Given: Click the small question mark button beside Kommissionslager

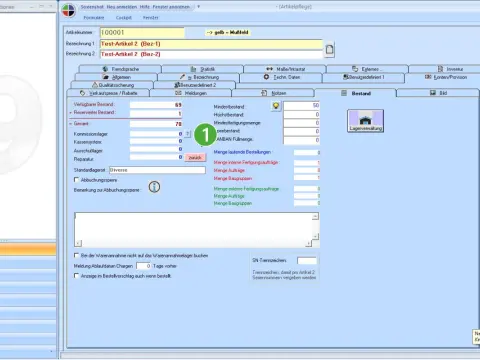Looking at the screenshot, I should point(188,134).
